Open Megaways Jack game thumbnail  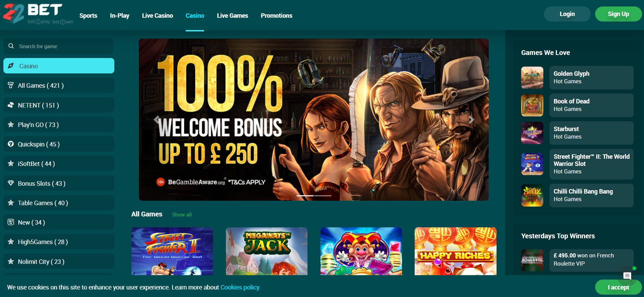267,251
